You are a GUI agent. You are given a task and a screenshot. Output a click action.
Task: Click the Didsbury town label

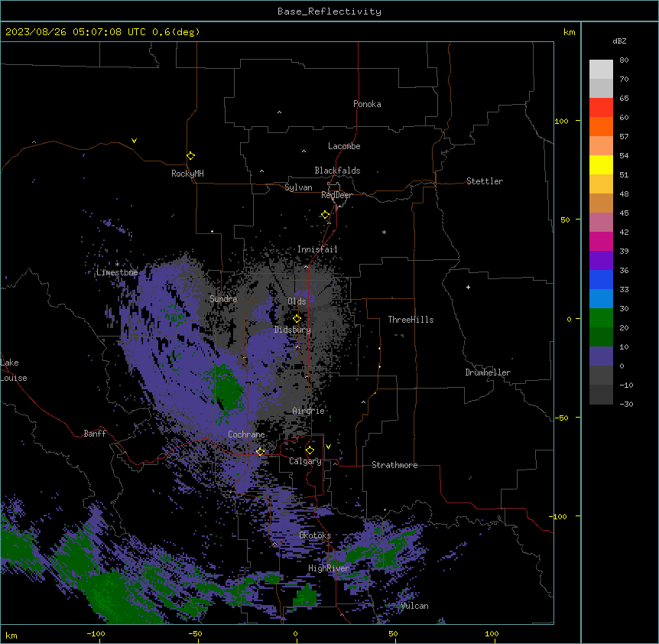click(x=293, y=330)
